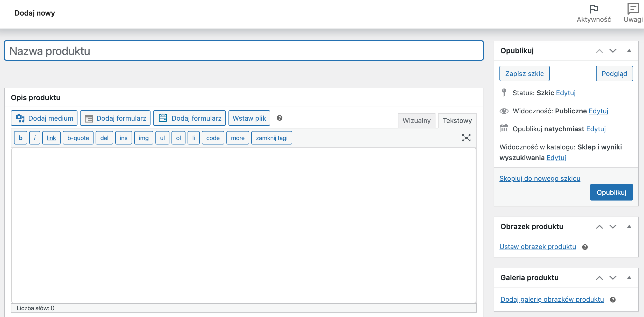
Task: Move Galeria produktu panel down
Action: 613,278
